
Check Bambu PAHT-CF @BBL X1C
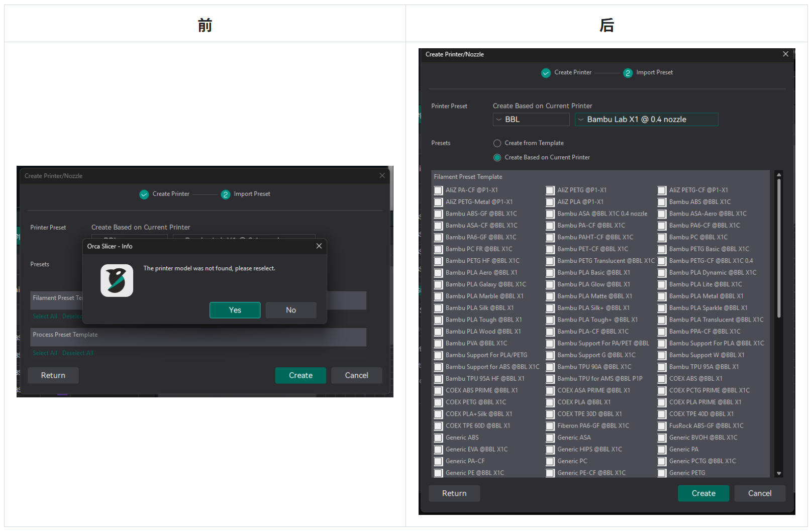click(550, 238)
